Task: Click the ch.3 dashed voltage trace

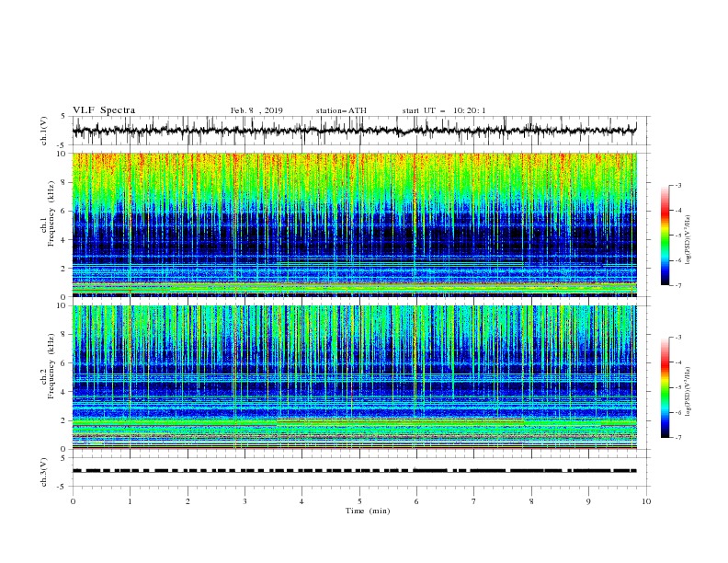Action: 354,471
